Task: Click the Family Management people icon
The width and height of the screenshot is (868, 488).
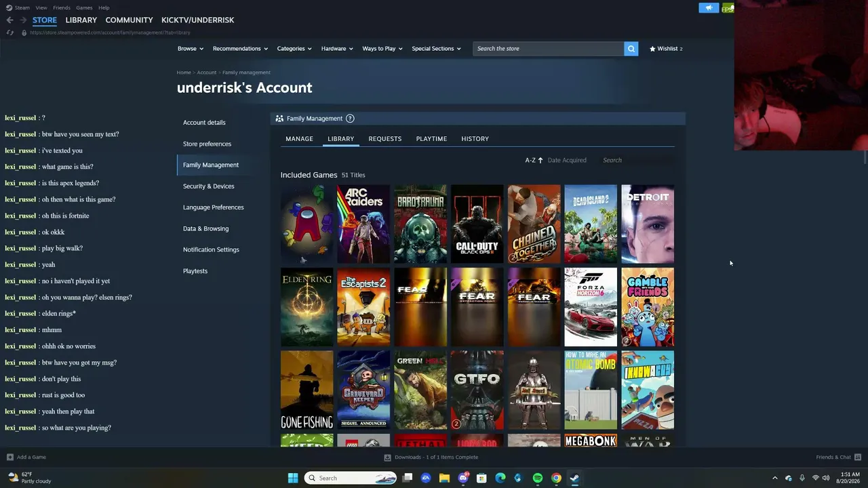Action: [279, 119]
